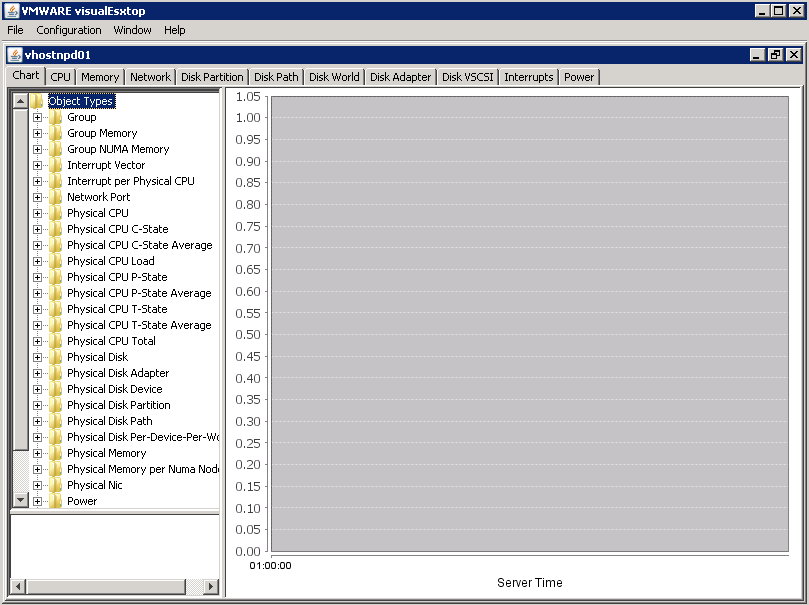Click the folder icon beside Physical CPU Load
Image resolution: width=809 pixels, height=605 pixels.
(x=56, y=261)
